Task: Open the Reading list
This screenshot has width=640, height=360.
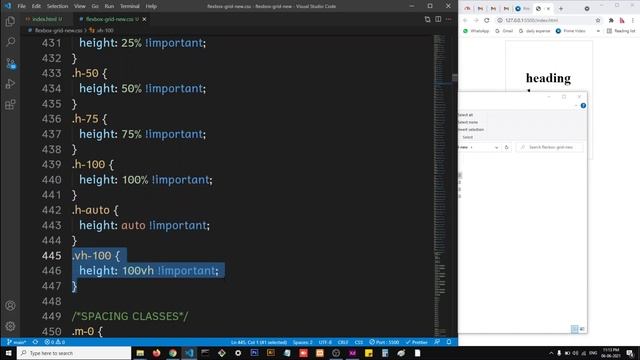Action: pos(621,31)
